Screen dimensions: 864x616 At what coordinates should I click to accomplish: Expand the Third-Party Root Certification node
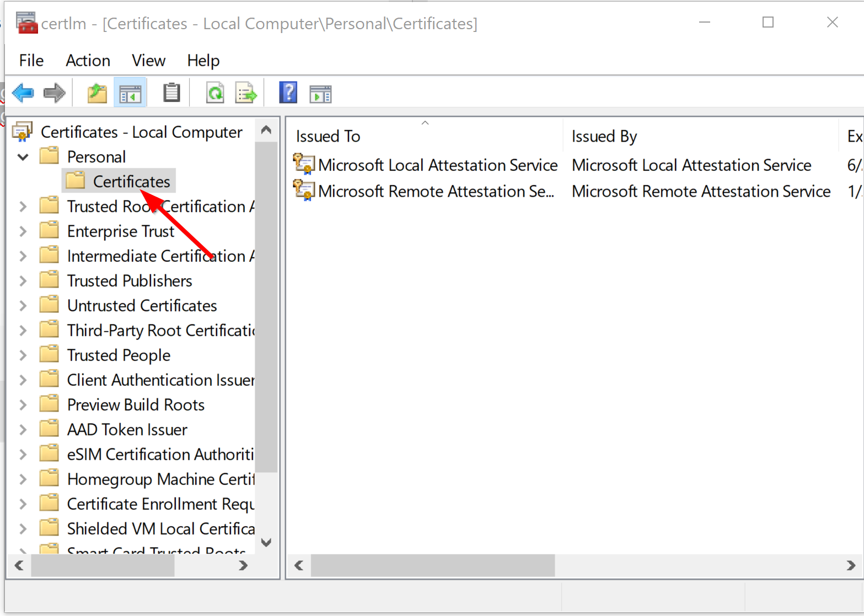[x=23, y=331]
